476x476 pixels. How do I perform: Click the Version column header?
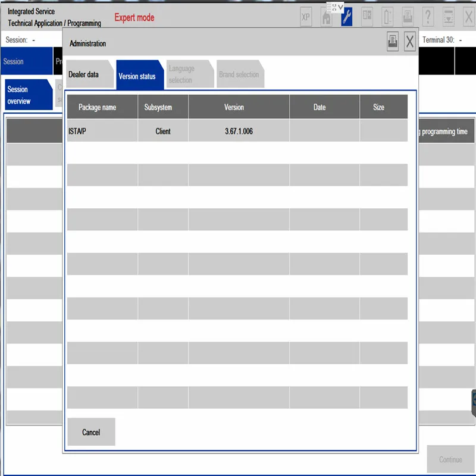tap(239, 107)
